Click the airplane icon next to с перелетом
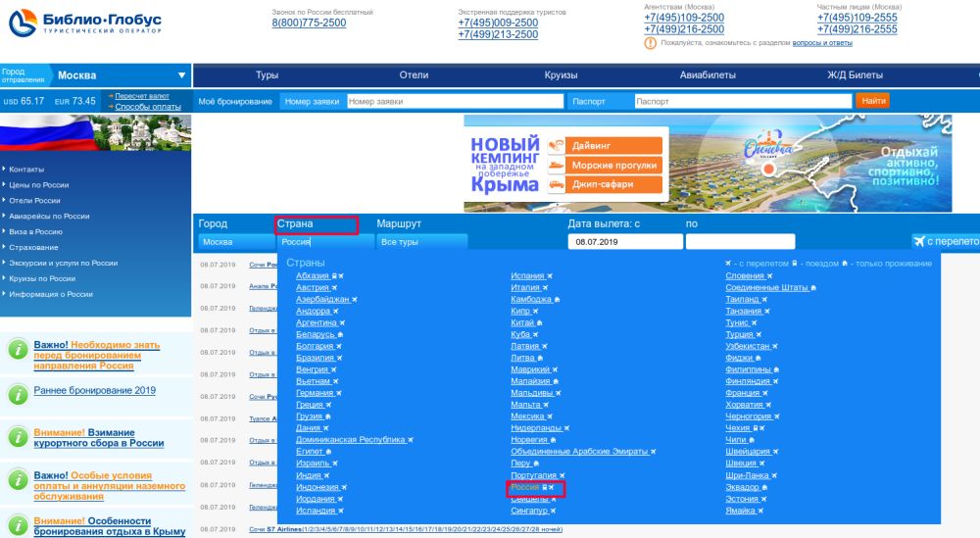The width and height of the screenshot is (980, 538). tap(727, 264)
